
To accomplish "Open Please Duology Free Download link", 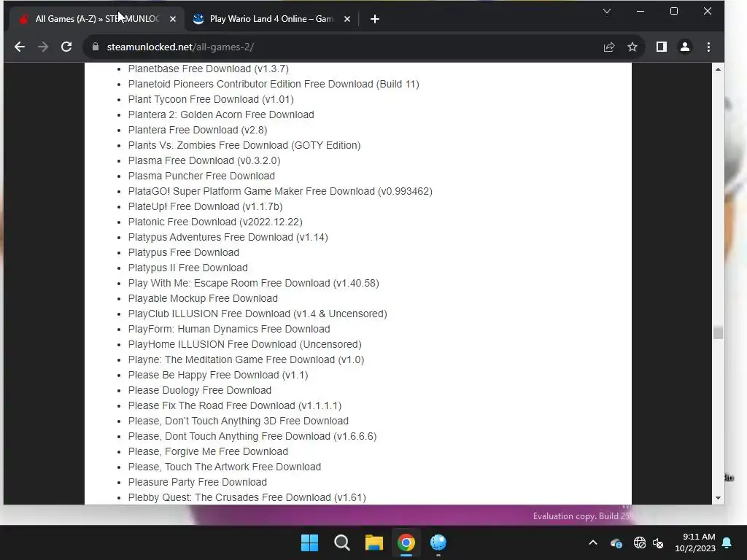I will click(200, 390).
